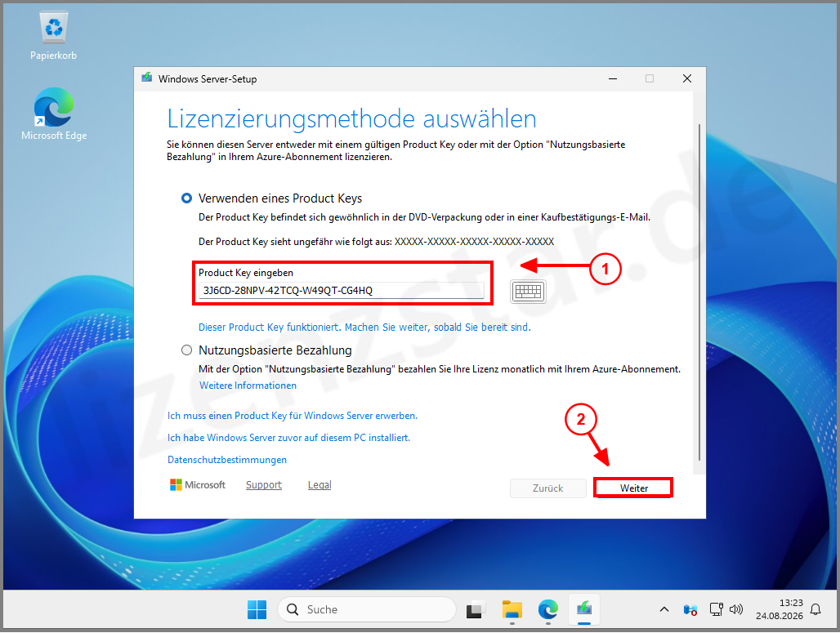Screen dimensions: 840x633
Task: Click 'Dieser Product Key funktioniert' message
Action: click(x=364, y=328)
